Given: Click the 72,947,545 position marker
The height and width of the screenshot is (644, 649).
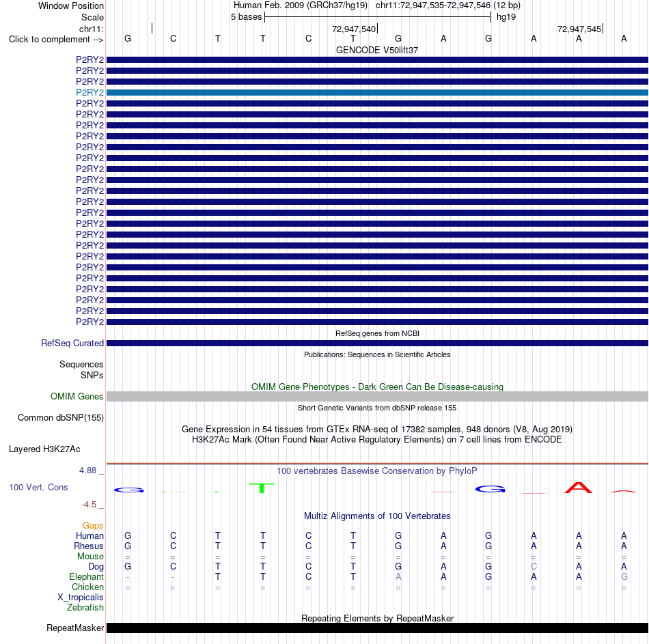Looking at the screenshot, I should (579, 29).
